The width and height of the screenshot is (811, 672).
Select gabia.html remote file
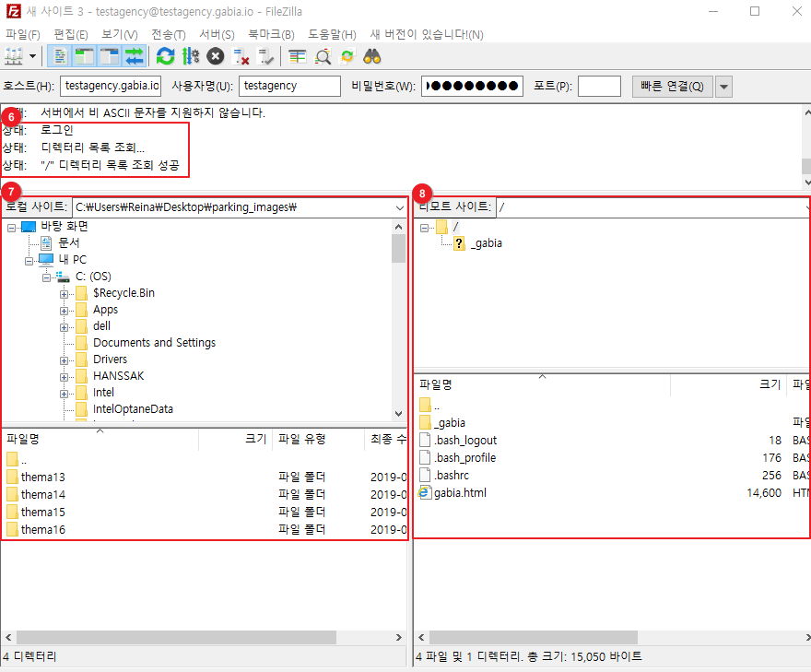[460, 492]
